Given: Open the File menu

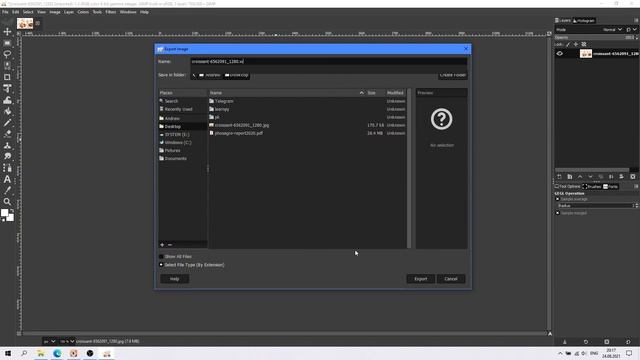Looking at the screenshot, I should click(x=5, y=12).
